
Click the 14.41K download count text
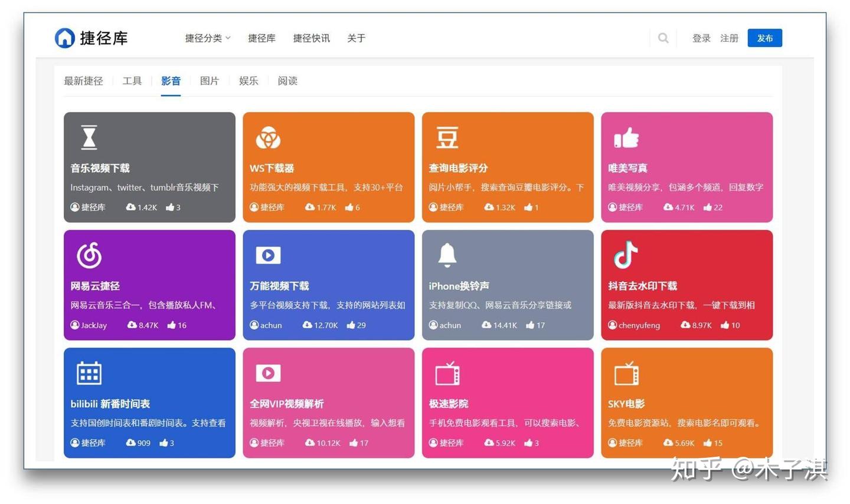(505, 325)
